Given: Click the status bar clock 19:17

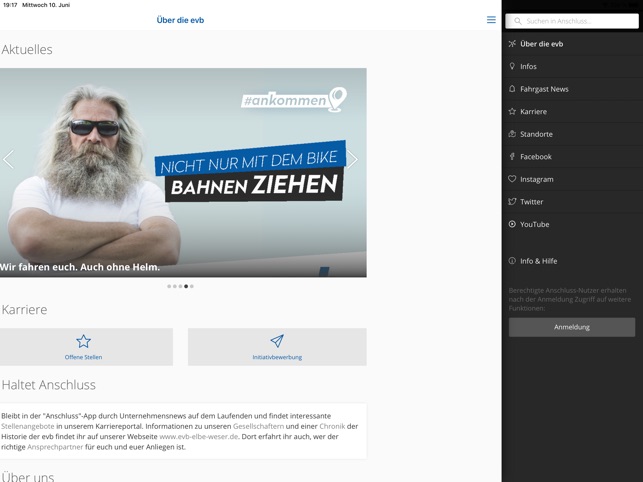Looking at the screenshot, I should [x=10, y=5].
